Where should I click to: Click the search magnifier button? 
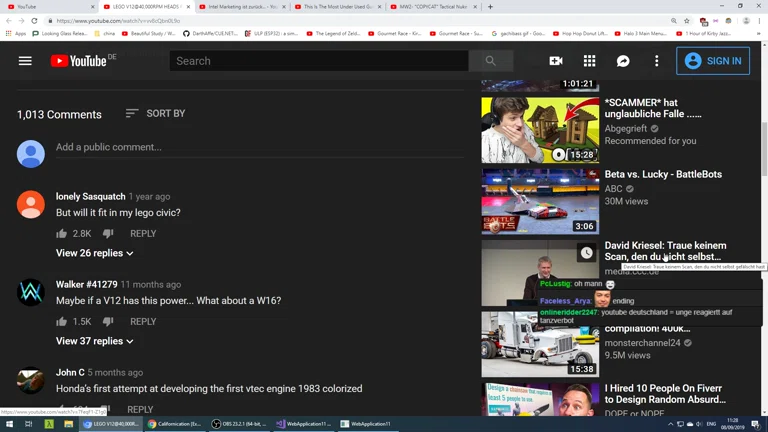490,61
